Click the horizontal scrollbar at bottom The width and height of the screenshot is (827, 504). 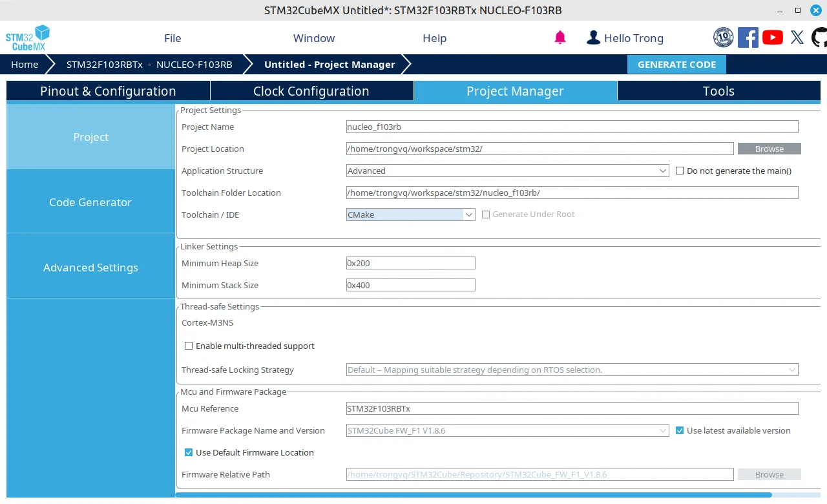click(x=473, y=495)
